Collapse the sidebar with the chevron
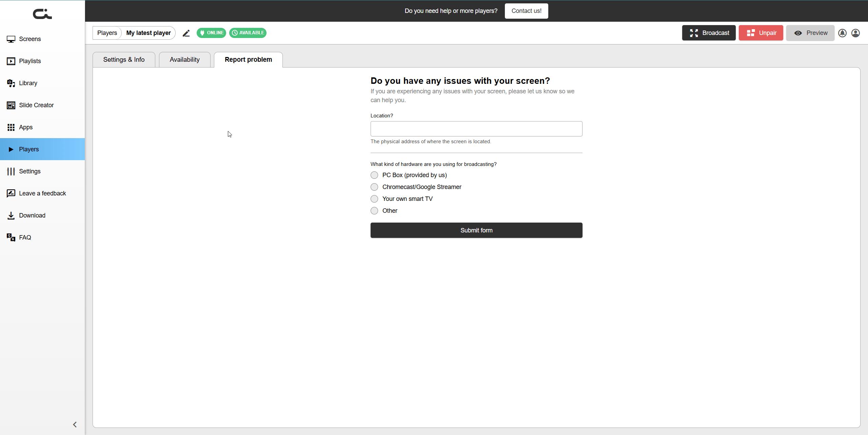 coord(75,424)
